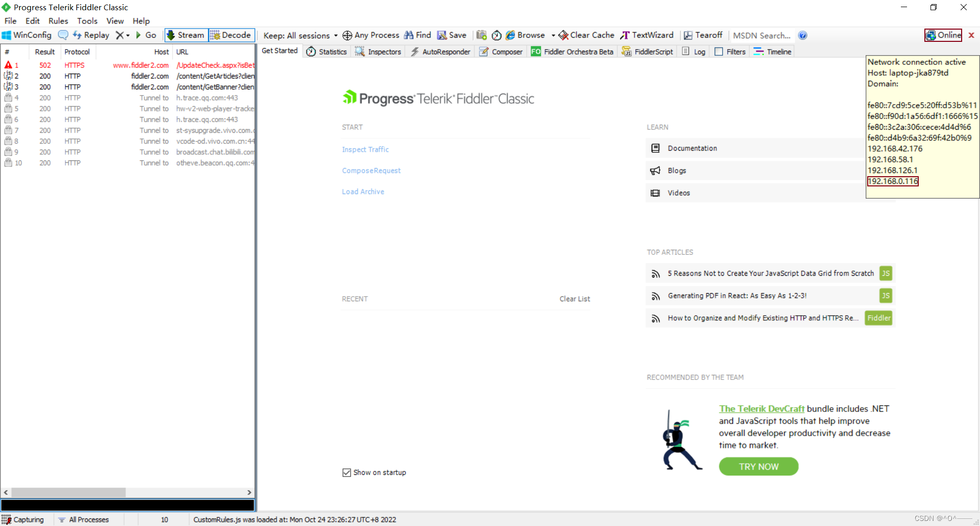Toggle Decode mode
Viewport: 980px width, 526px height.
pos(231,35)
